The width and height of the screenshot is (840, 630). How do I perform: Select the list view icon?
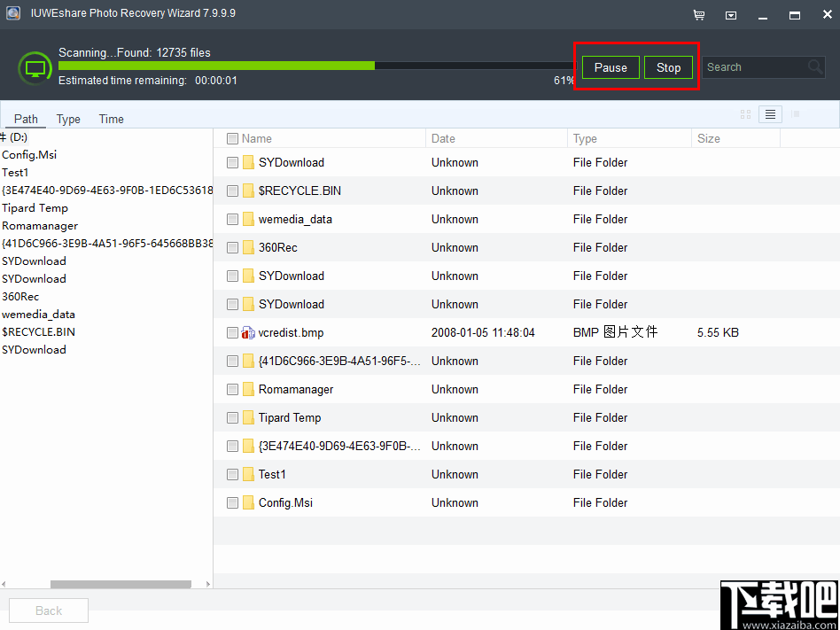pos(770,114)
